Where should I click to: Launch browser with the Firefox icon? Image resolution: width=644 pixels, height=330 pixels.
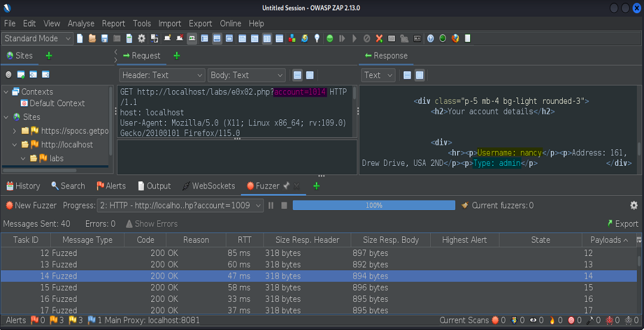pyautogui.click(x=455, y=39)
